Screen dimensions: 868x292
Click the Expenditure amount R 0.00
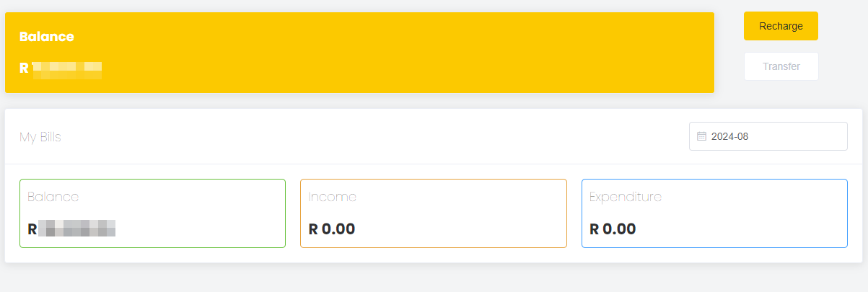click(x=613, y=229)
